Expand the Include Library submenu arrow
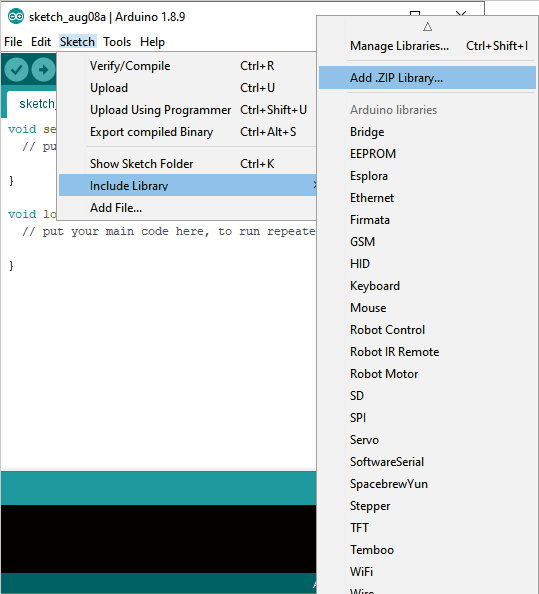This screenshot has height=594, width=539. tap(314, 185)
